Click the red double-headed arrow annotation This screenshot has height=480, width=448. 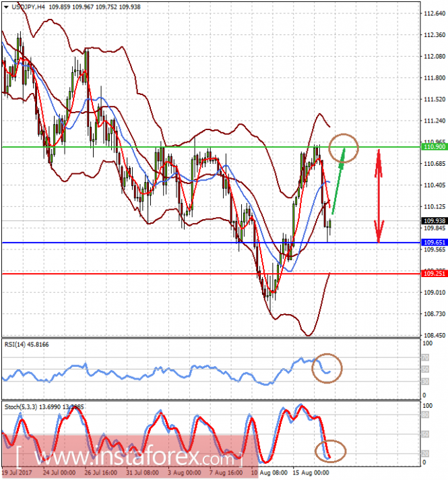click(x=379, y=196)
